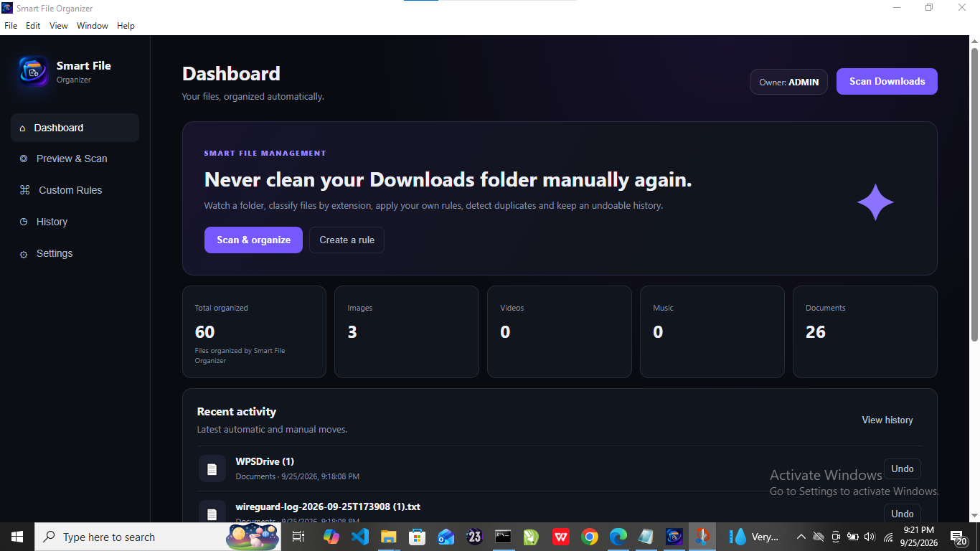Open Microsoft Store from taskbar
The image size is (980, 551).
pyautogui.click(x=417, y=537)
